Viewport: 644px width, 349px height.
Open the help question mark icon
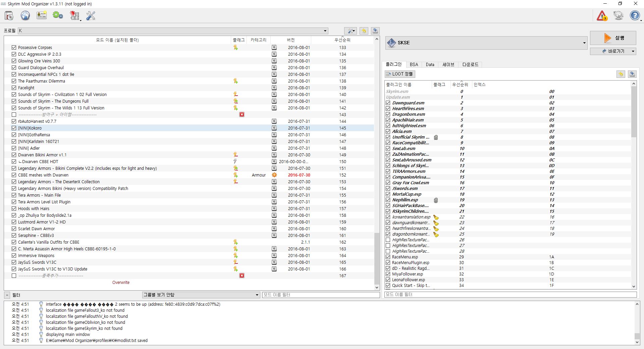point(635,15)
